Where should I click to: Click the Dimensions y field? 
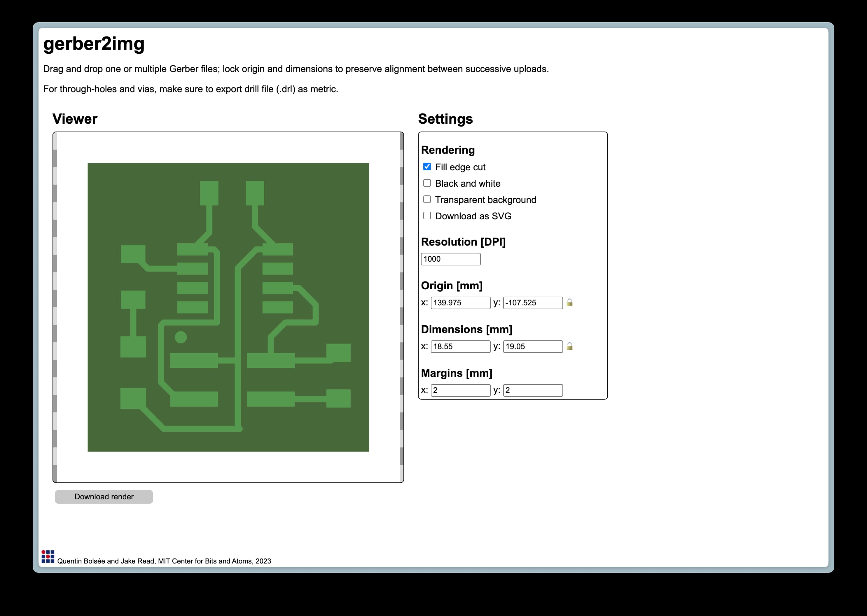pos(532,346)
